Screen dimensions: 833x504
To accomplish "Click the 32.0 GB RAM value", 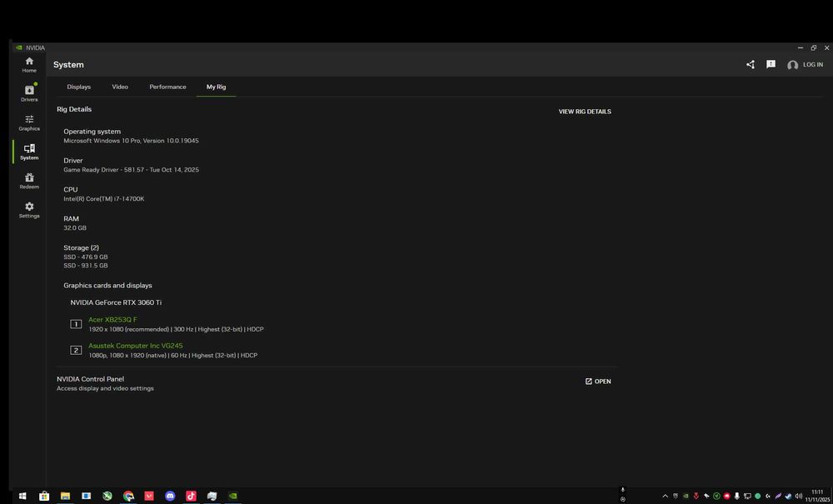I will click(75, 227).
